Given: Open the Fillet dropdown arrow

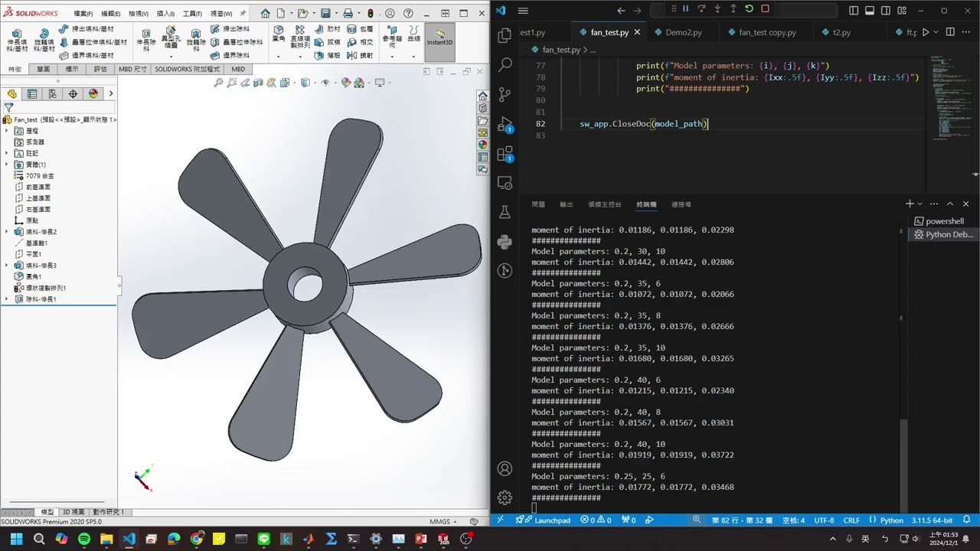Looking at the screenshot, I should (x=279, y=56).
